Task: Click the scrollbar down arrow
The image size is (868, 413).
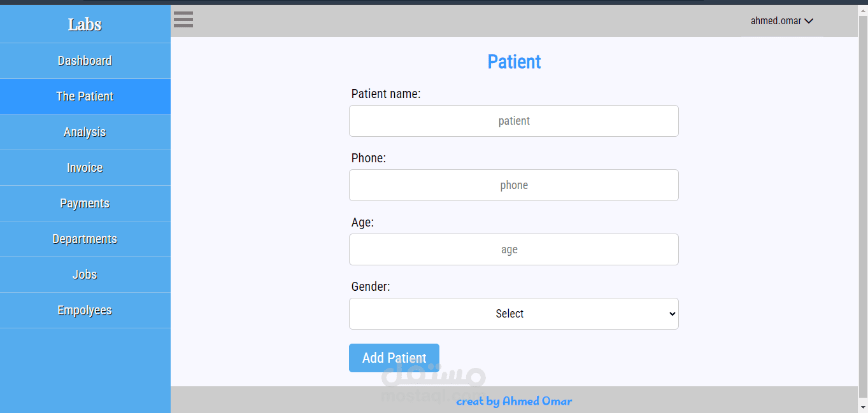Action: (x=863, y=407)
